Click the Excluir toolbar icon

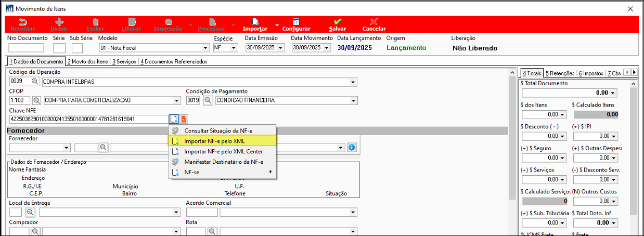(95, 22)
